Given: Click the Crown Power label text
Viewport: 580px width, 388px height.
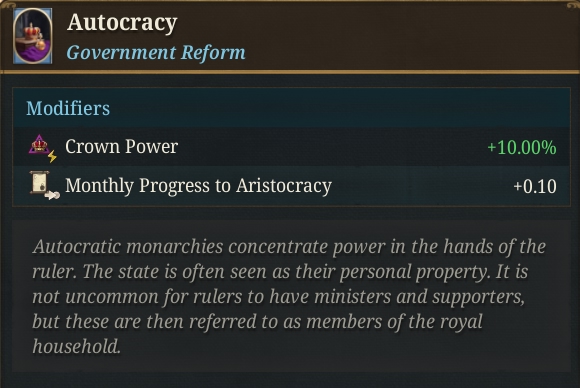Looking at the screenshot, I should coord(121,146).
